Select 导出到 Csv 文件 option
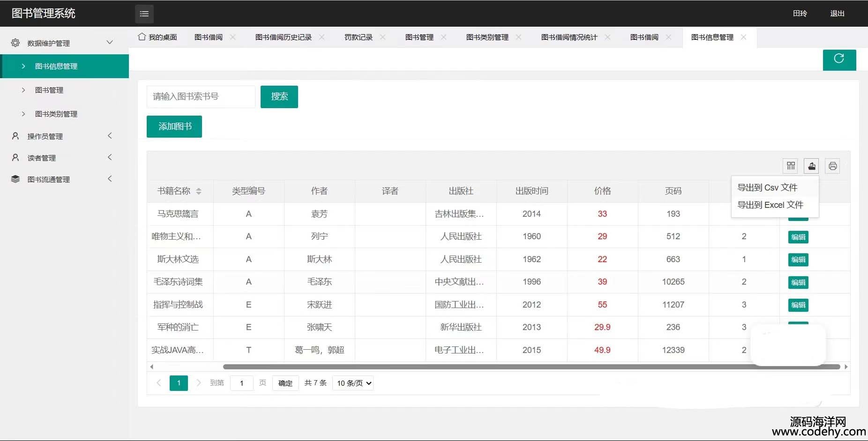 767,188
